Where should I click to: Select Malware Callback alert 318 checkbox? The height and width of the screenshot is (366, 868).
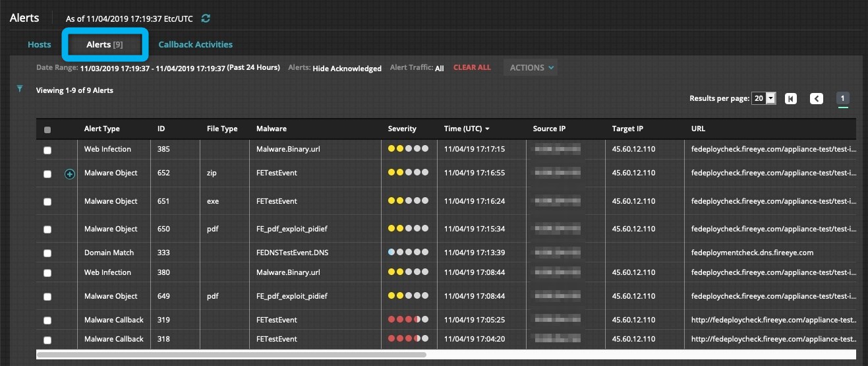47,340
